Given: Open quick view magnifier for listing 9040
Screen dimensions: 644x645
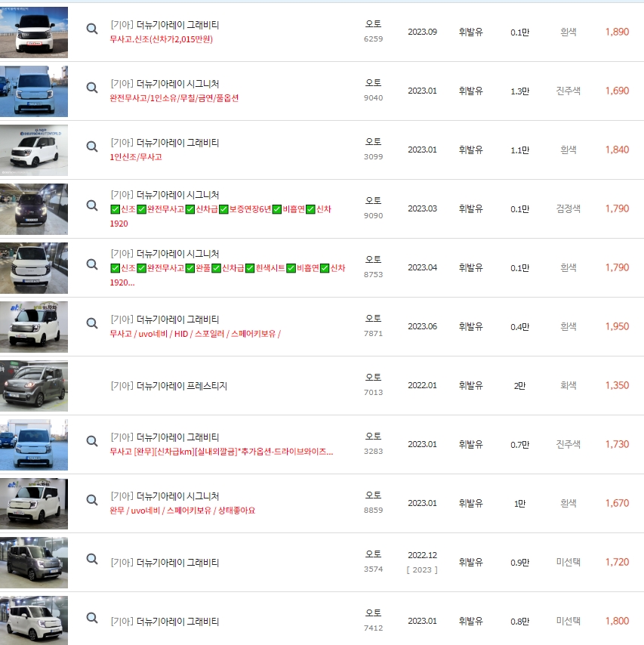Looking at the screenshot, I should (91, 88).
